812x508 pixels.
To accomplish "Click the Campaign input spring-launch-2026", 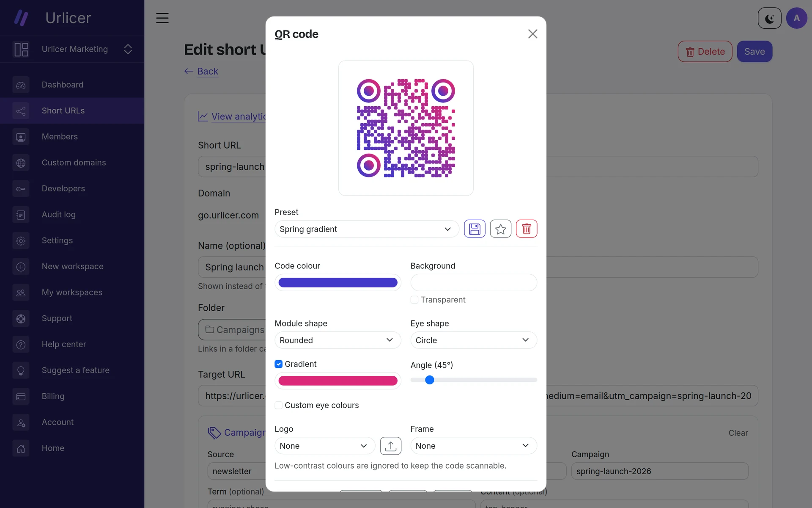I will click(x=660, y=471).
